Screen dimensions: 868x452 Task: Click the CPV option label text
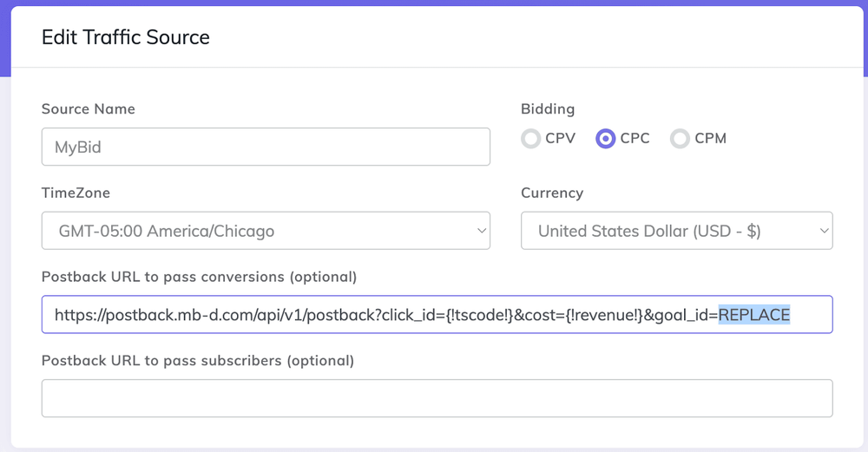[560, 139]
